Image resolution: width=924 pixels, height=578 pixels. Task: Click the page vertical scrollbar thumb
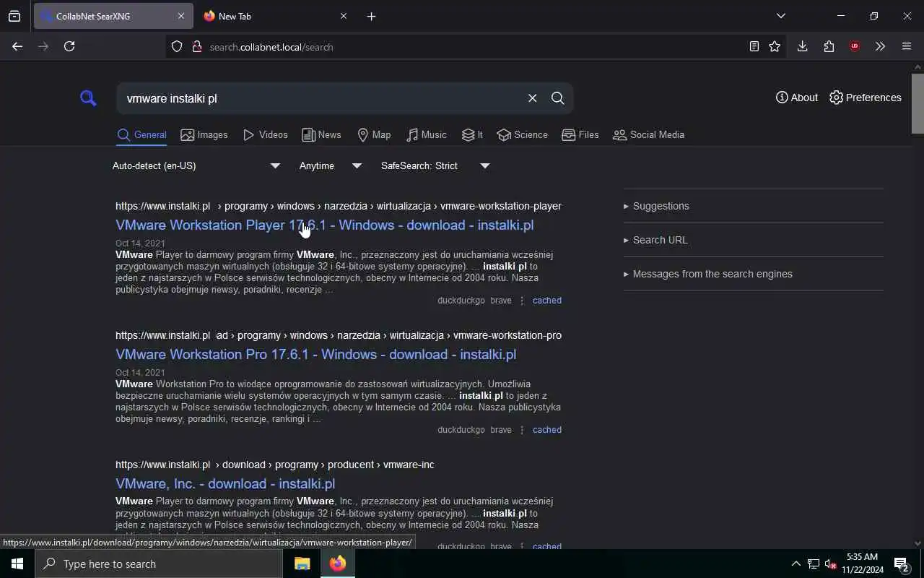(918, 103)
